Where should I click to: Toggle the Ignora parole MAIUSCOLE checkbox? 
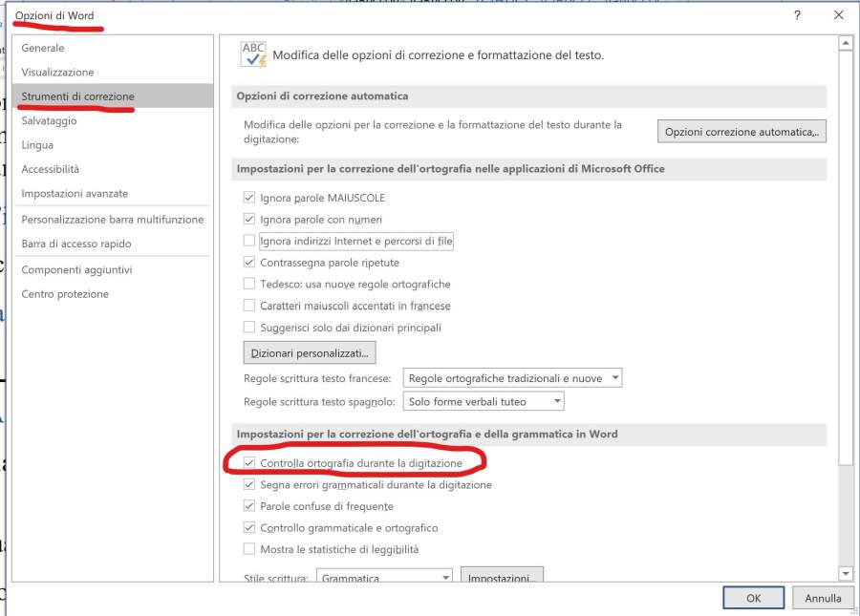coord(250,198)
